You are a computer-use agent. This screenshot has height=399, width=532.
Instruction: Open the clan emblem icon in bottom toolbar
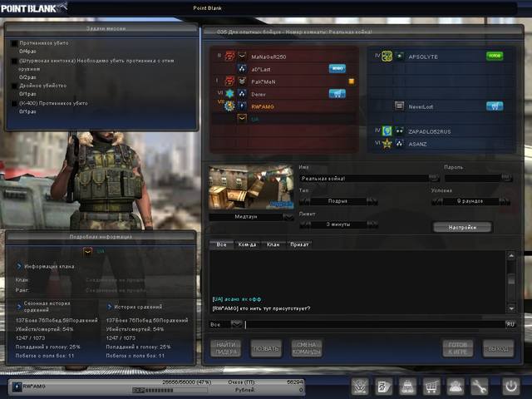pyautogui.click(x=360, y=386)
